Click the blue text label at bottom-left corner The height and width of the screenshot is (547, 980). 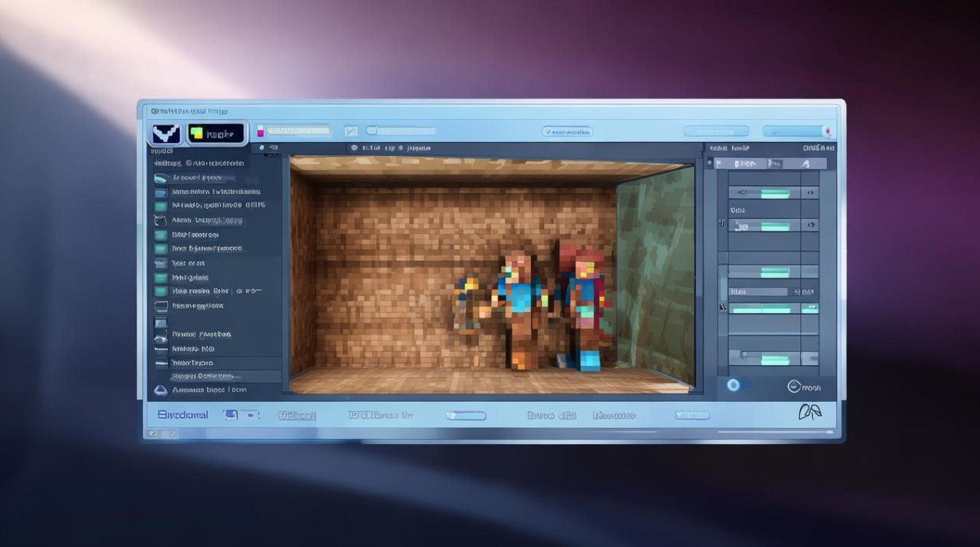183,415
